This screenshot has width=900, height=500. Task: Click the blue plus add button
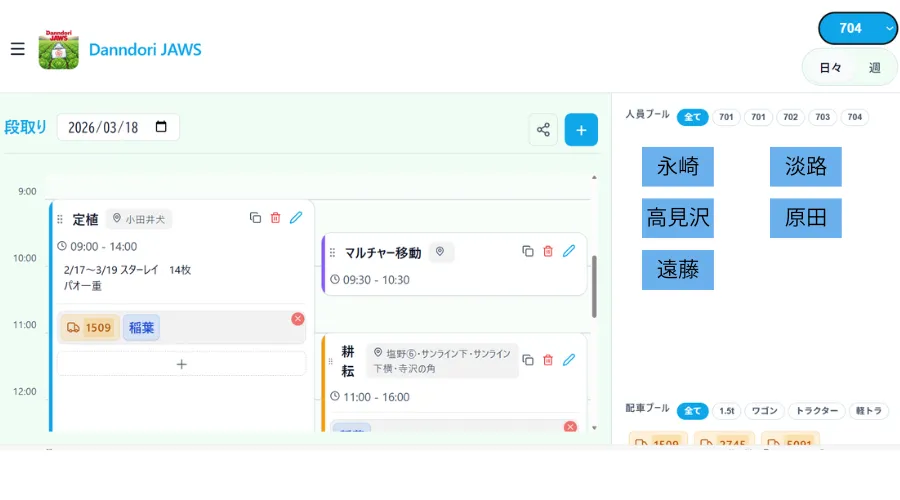(581, 130)
